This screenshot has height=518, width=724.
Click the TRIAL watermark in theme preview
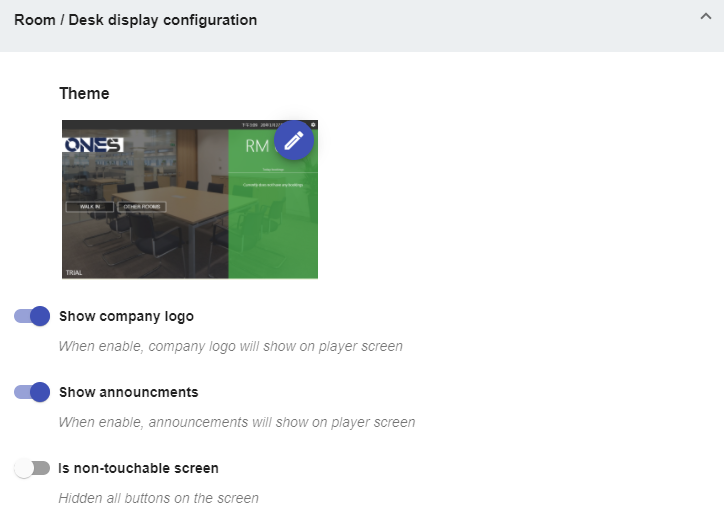click(x=74, y=272)
